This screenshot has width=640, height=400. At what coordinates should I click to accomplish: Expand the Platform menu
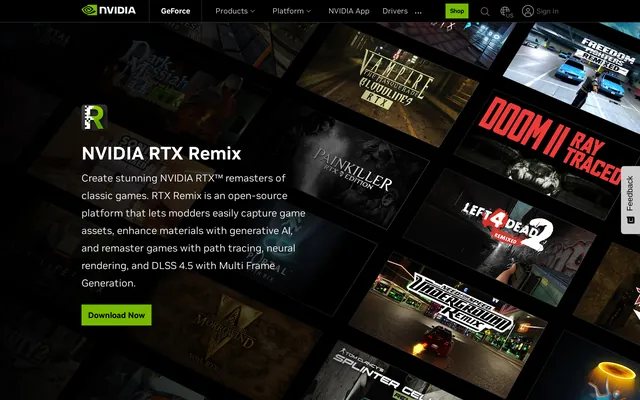[291, 11]
